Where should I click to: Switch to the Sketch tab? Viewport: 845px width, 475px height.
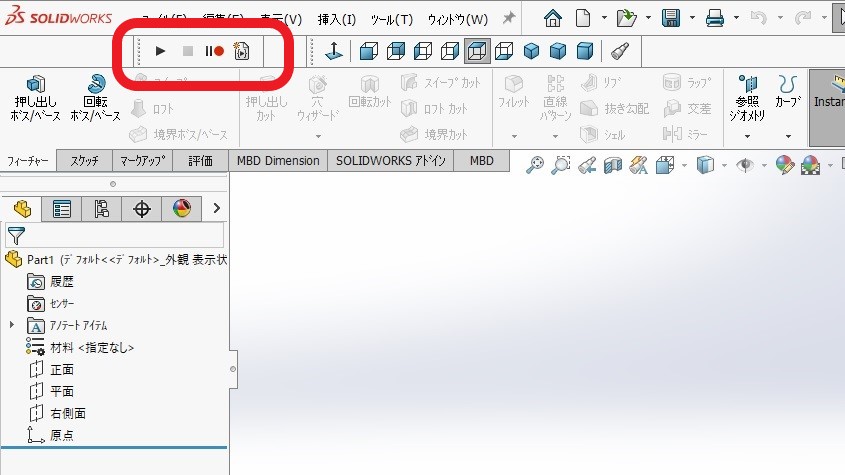click(84, 160)
